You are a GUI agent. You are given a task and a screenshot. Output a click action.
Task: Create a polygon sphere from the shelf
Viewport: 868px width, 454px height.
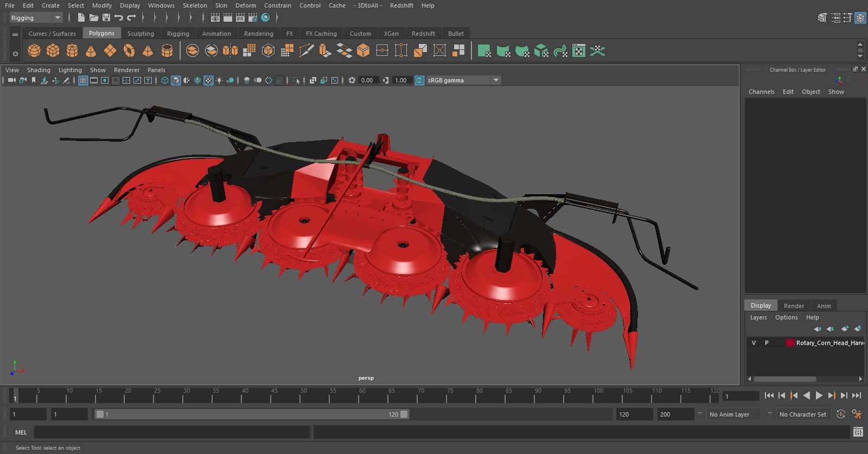point(34,51)
